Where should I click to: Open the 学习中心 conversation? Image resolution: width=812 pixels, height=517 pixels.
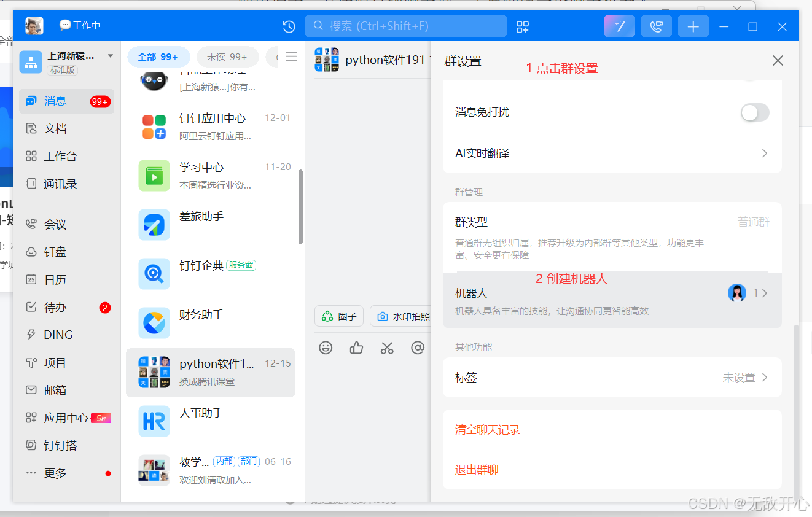click(x=211, y=176)
